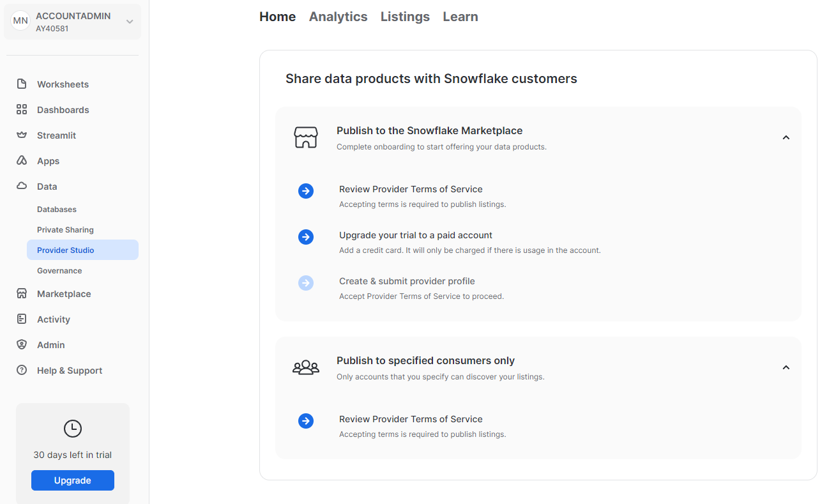This screenshot has height=504, width=829.
Task: Click the storefront icon beside Publish to Snowflake Marketplace
Action: pos(306,137)
